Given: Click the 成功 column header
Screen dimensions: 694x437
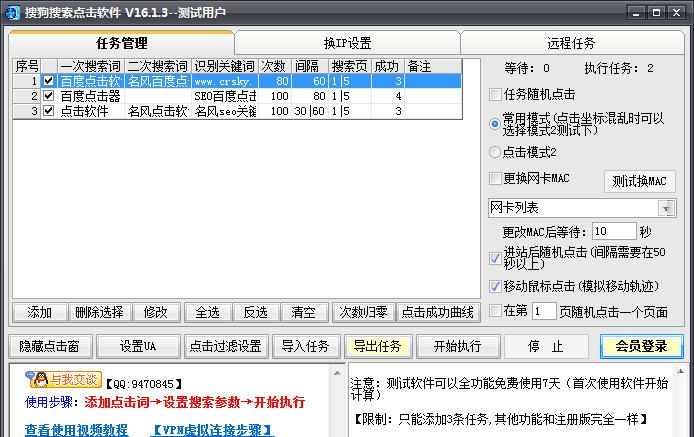Looking at the screenshot, I should pos(387,66).
